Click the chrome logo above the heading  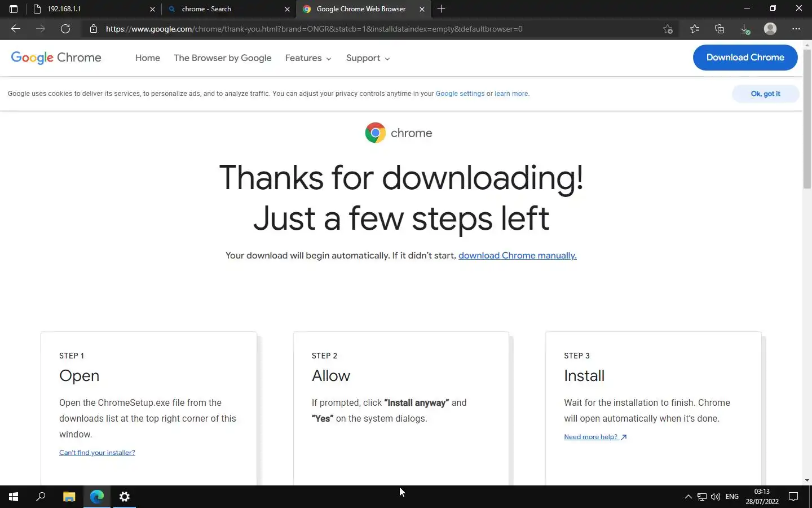click(399, 133)
